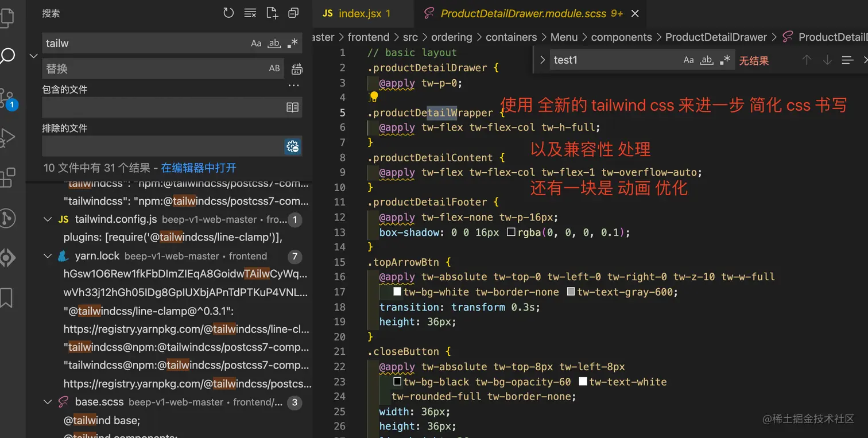Open the rgba box-shadow color swatch
Image resolution: width=868 pixels, height=438 pixels.
pos(511,232)
